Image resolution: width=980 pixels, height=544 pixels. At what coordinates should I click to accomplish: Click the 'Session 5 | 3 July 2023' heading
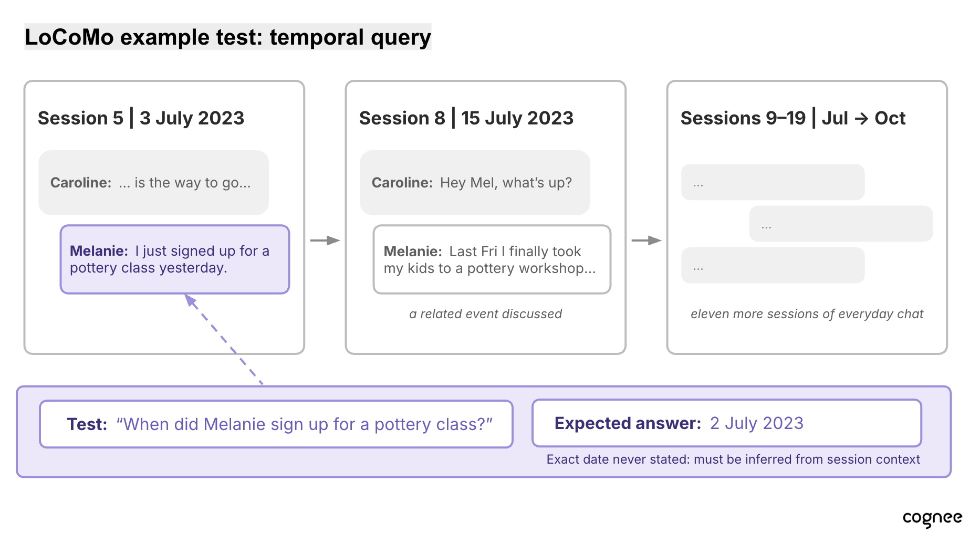[141, 118]
